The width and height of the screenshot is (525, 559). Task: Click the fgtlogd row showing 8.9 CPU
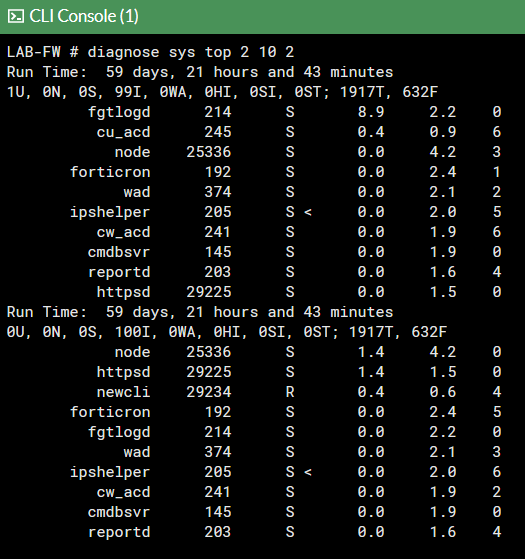point(294,112)
